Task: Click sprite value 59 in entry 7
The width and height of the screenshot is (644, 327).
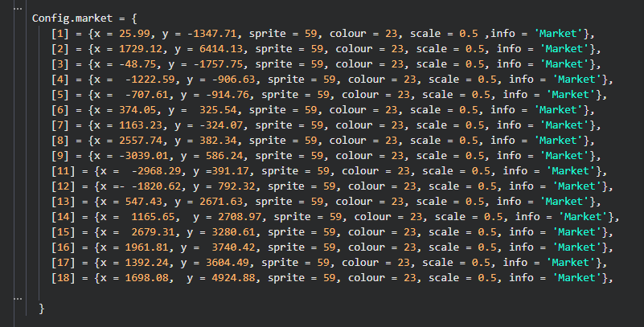Action: (x=317, y=125)
